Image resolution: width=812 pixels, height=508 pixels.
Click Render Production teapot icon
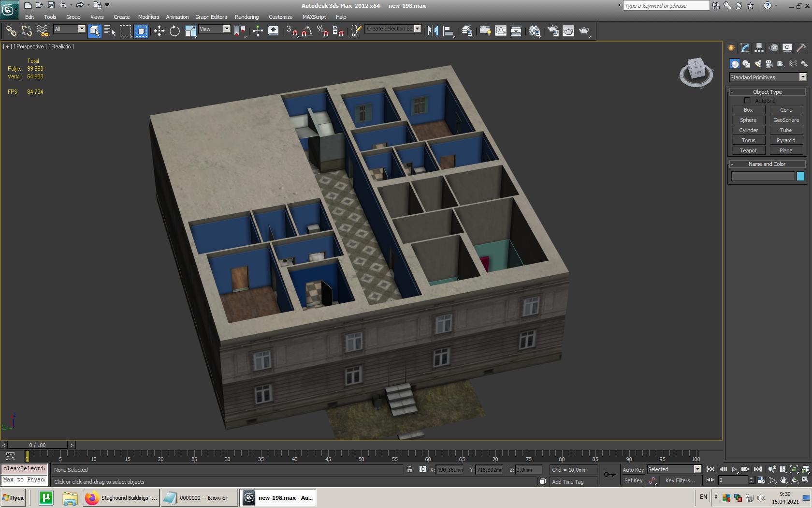(584, 31)
